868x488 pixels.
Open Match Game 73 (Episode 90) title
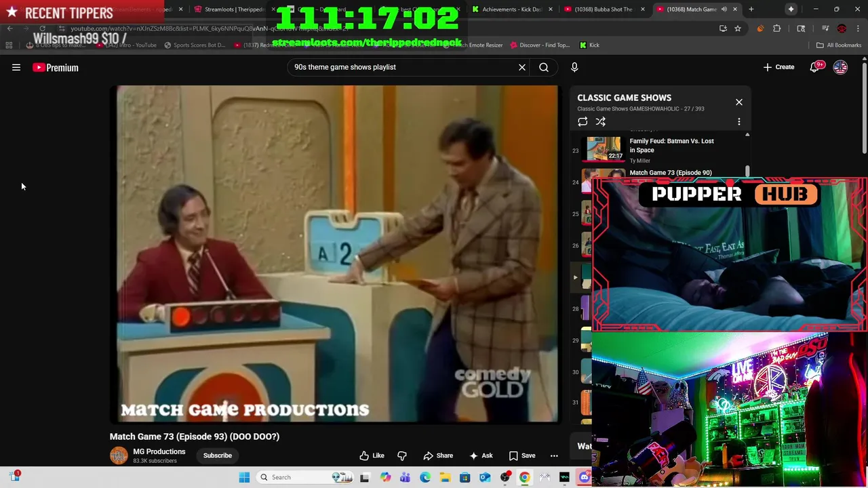click(x=671, y=173)
